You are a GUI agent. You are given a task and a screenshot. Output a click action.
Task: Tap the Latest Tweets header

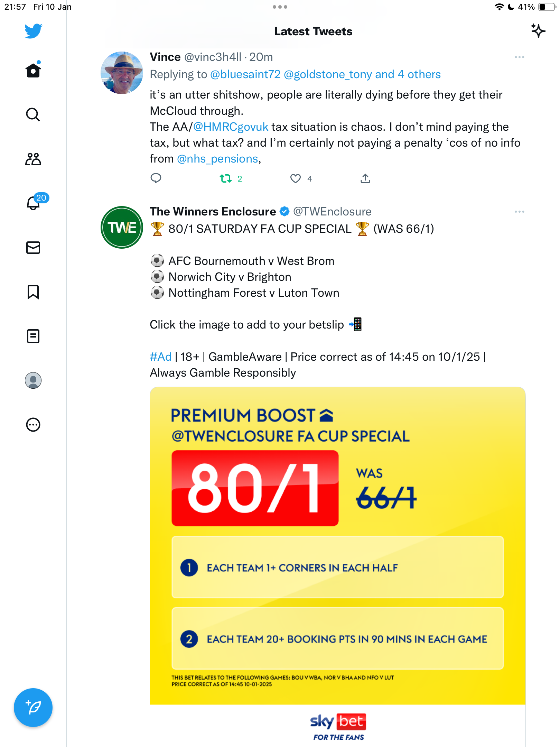[313, 31]
